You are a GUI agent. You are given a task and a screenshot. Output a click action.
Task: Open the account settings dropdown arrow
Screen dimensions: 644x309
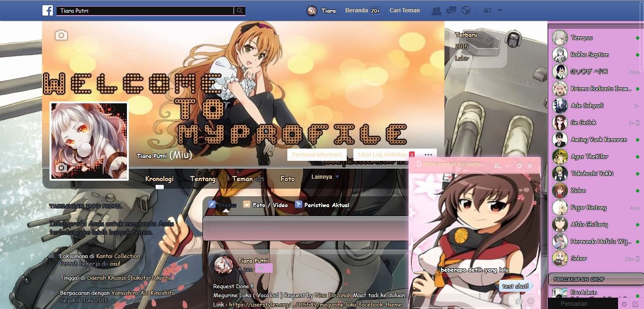pos(500,10)
